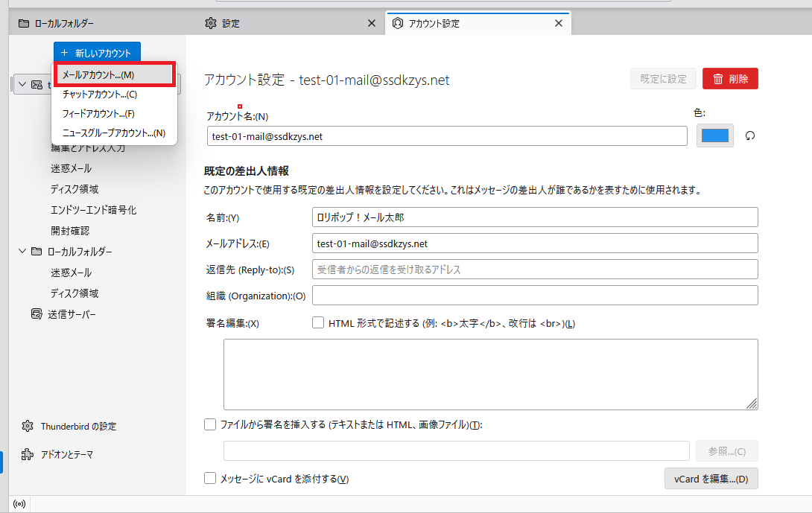Open the blue account color swatch

pyautogui.click(x=714, y=136)
